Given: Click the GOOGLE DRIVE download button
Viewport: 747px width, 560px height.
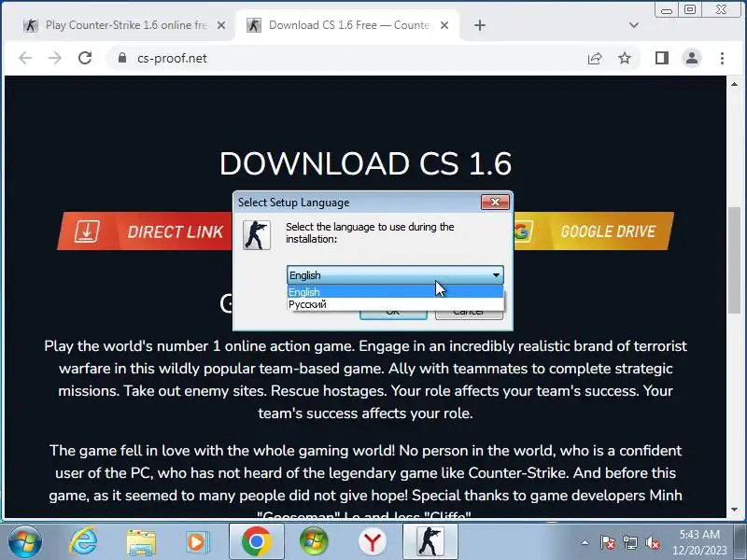Looking at the screenshot, I should (x=594, y=231).
